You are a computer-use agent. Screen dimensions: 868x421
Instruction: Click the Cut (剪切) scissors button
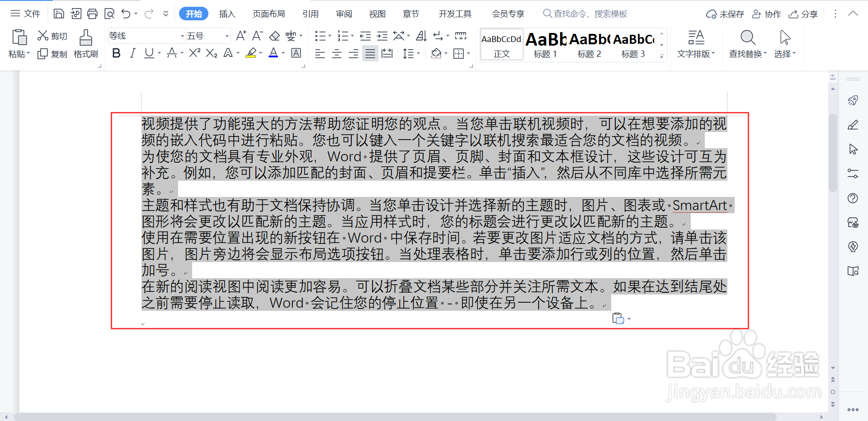pyautogui.click(x=52, y=36)
